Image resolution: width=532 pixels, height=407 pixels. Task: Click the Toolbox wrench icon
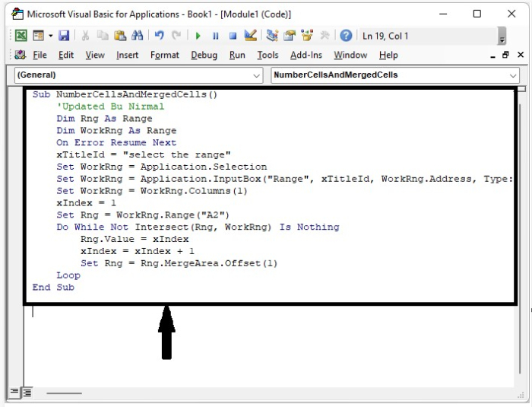click(x=325, y=35)
